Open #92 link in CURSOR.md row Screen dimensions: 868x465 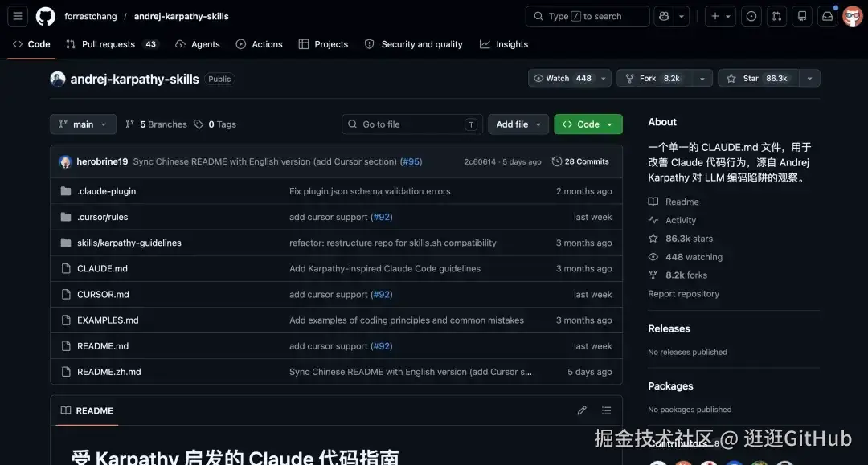click(x=382, y=294)
